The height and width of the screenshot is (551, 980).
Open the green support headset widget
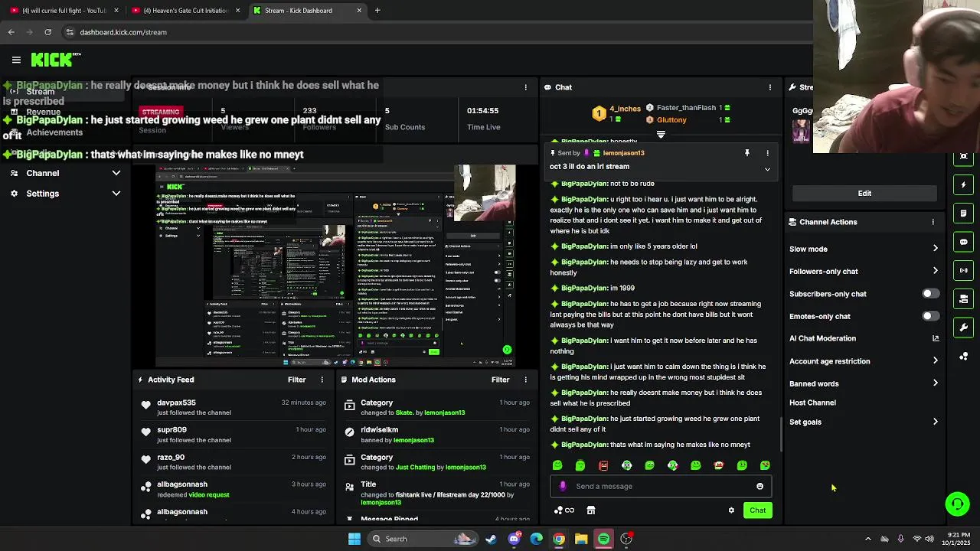(958, 504)
